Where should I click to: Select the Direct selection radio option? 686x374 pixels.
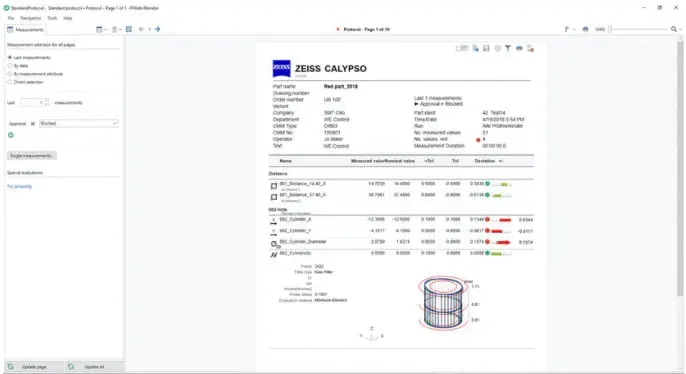click(x=10, y=82)
